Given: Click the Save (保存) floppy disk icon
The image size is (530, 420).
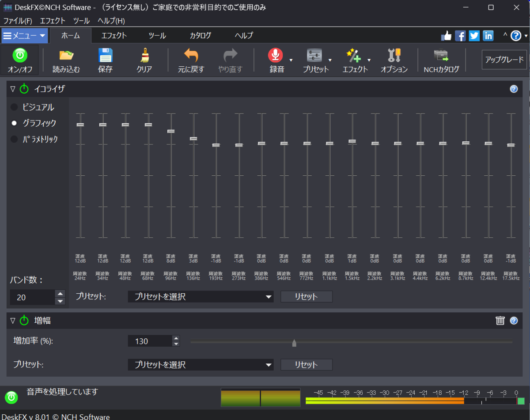Looking at the screenshot, I should 106,56.
